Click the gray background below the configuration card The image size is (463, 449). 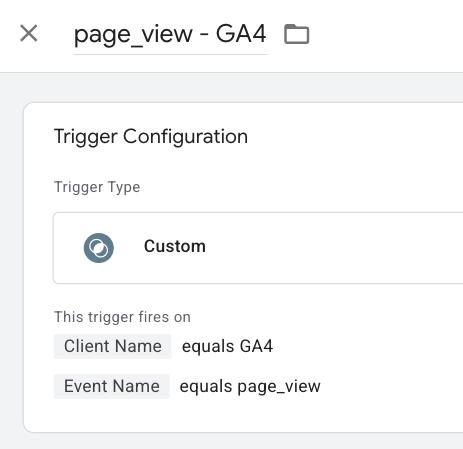[x=233, y=441]
